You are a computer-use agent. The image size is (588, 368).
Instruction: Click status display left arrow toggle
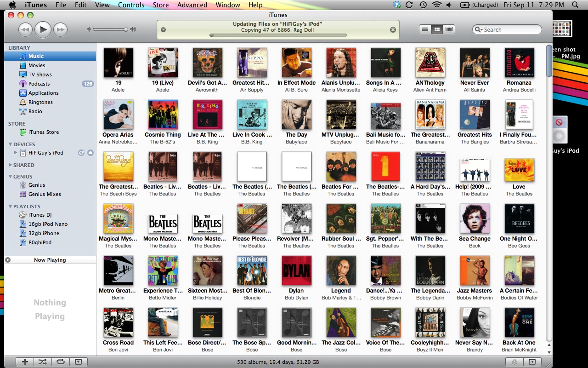(163, 30)
